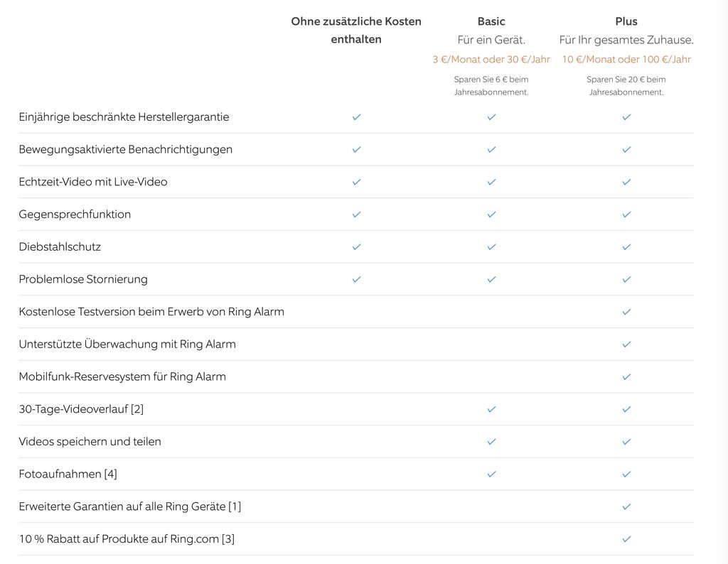The width and height of the screenshot is (728, 564).
Task: Click the 'Ohne zusätzliche Kosten enthalten' heading
Action: point(356,30)
